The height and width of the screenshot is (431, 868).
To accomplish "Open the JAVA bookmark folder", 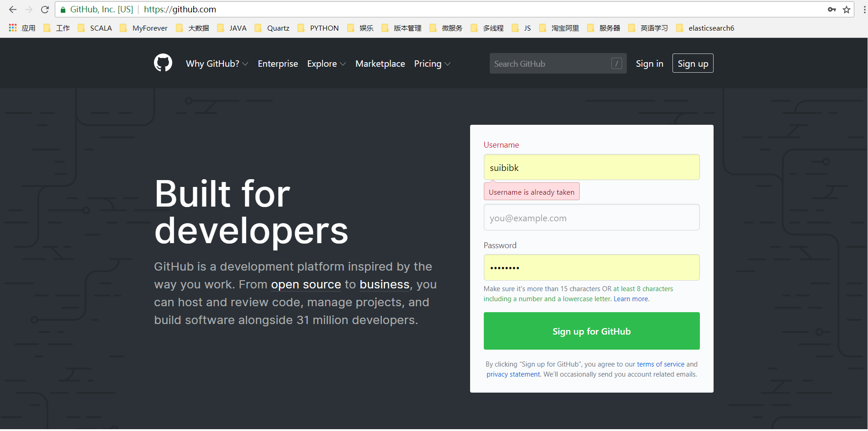I will pyautogui.click(x=232, y=28).
